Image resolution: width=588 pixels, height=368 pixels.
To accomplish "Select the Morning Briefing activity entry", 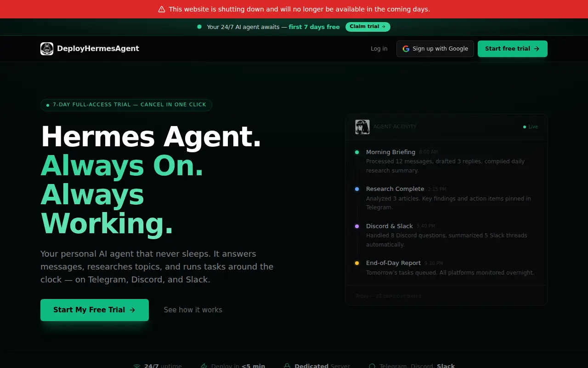I will [447, 161].
